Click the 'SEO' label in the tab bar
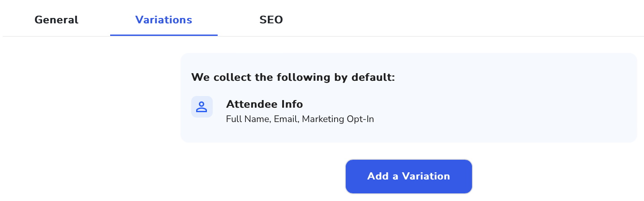Viewport: 644px width, 201px height. coord(271,20)
